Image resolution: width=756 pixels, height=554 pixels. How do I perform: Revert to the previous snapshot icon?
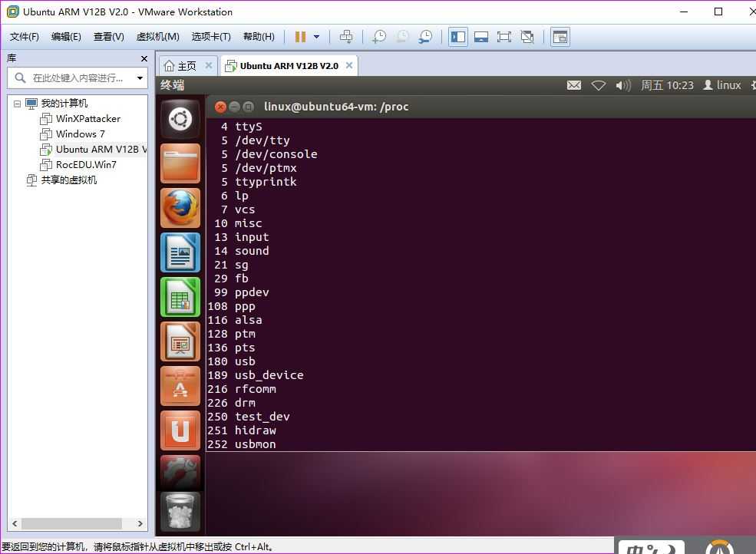[x=402, y=37]
